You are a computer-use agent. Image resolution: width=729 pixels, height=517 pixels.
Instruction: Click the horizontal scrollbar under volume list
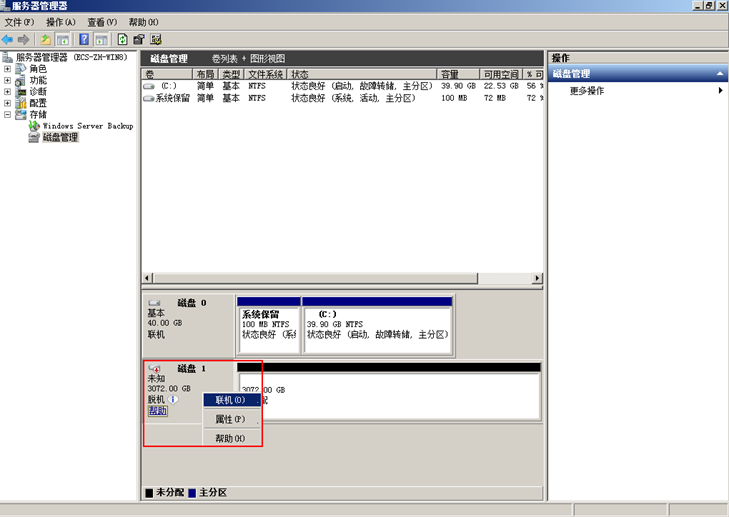point(340,277)
